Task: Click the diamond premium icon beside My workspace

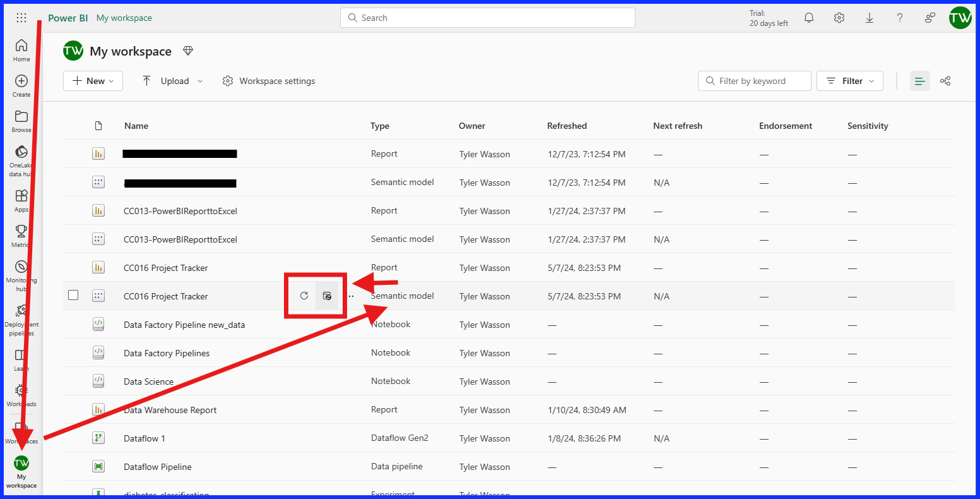Action: pyautogui.click(x=187, y=51)
